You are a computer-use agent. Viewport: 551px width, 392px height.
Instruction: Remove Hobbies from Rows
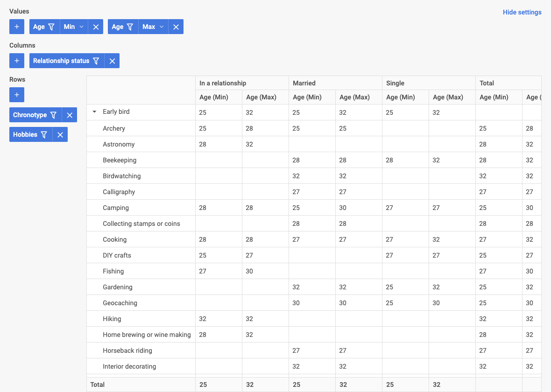tap(60, 134)
